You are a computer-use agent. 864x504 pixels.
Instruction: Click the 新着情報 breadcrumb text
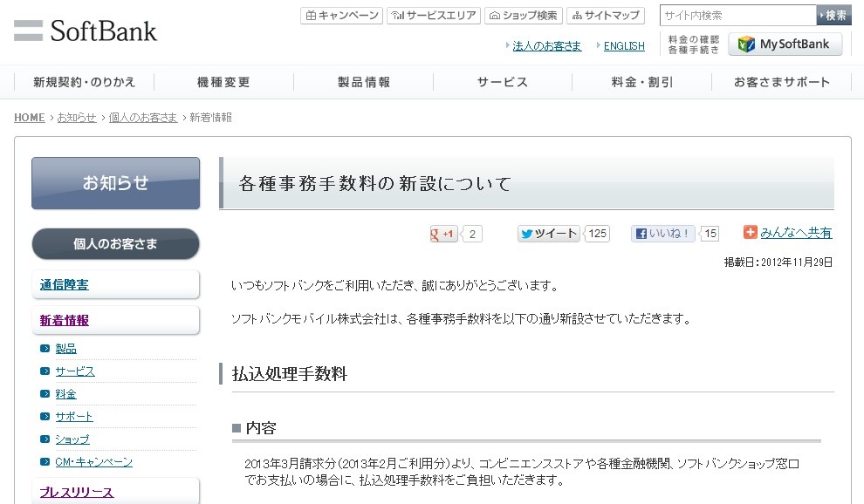[x=210, y=118]
